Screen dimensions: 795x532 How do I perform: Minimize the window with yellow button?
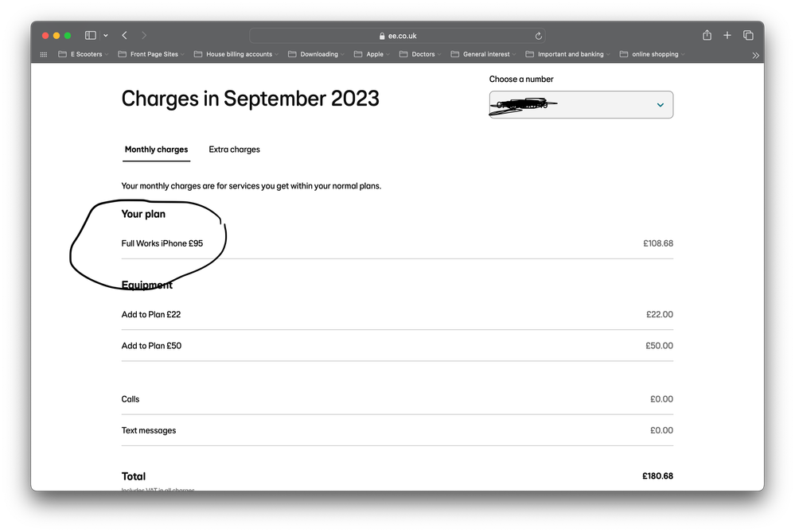tap(57, 36)
